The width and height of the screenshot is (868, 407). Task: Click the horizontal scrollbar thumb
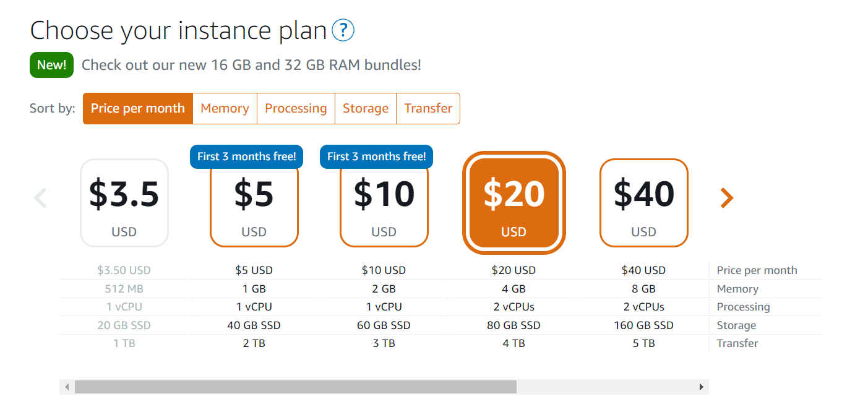tap(296, 387)
